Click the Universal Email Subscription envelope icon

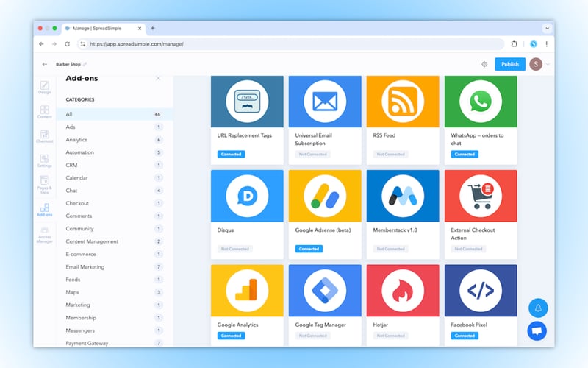tap(325, 102)
